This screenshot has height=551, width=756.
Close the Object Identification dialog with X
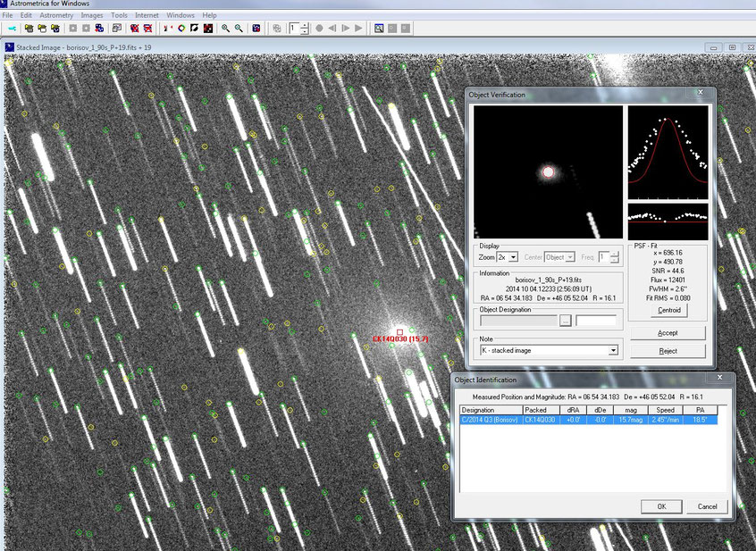720,377
